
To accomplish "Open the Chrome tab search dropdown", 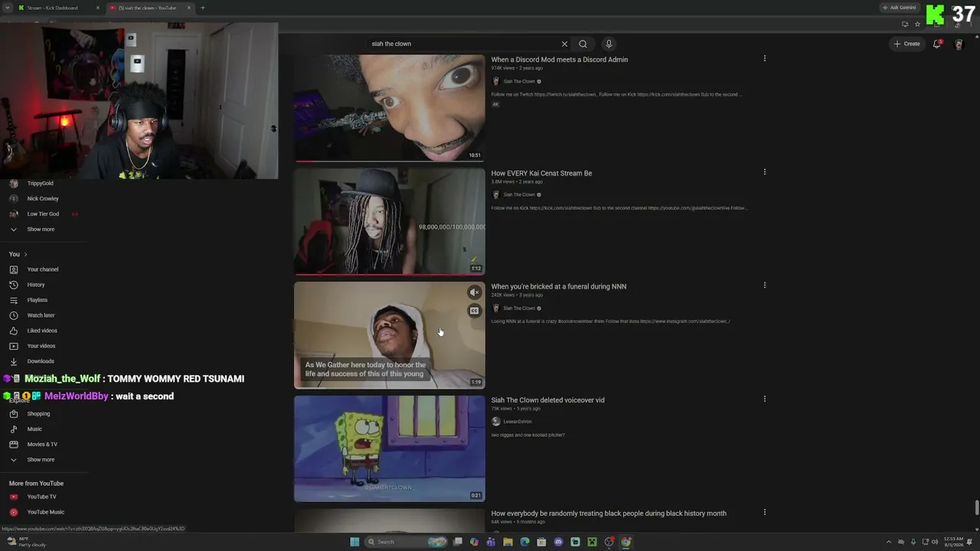I will coord(8,8).
